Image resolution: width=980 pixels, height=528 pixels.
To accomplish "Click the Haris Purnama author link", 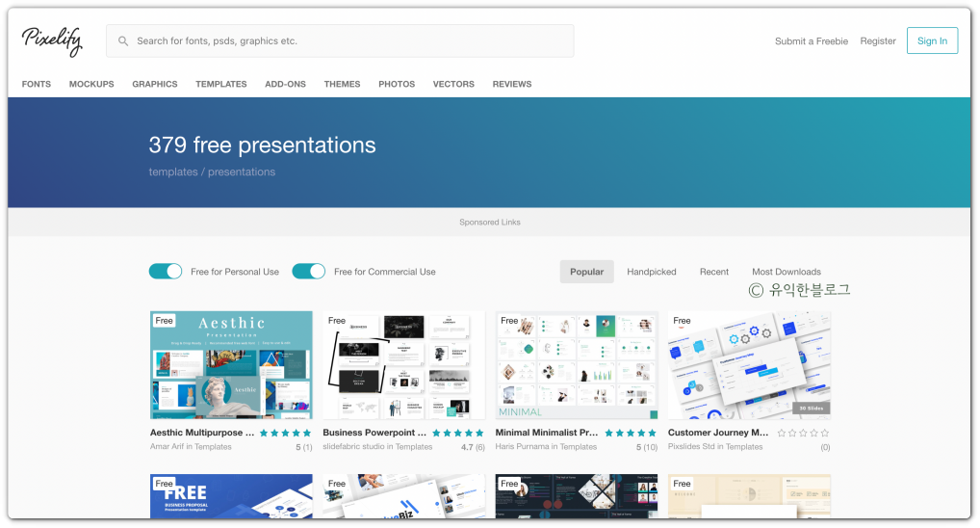I will pos(523,447).
